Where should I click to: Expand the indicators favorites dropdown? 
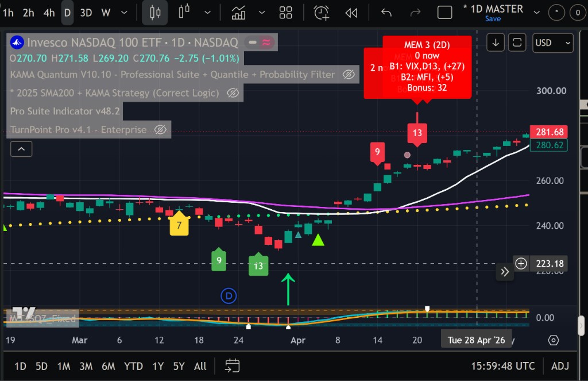pos(262,13)
